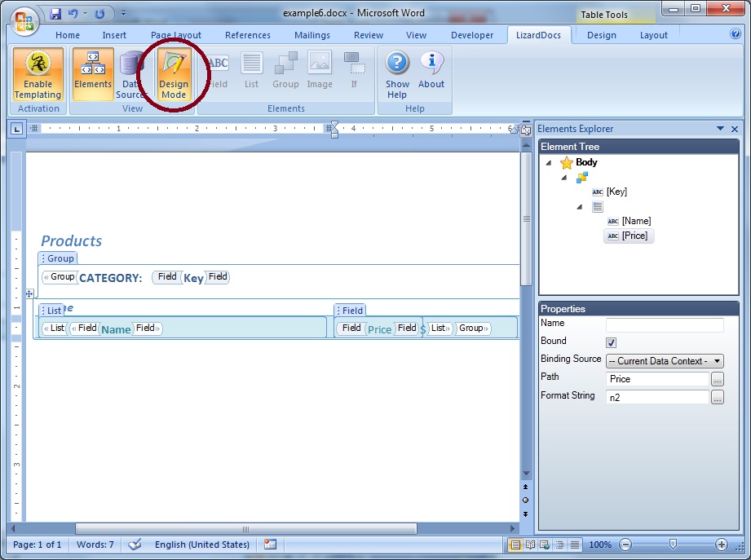
Task: Click the Path input field containing Price
Action: click(x=657, y=379)
